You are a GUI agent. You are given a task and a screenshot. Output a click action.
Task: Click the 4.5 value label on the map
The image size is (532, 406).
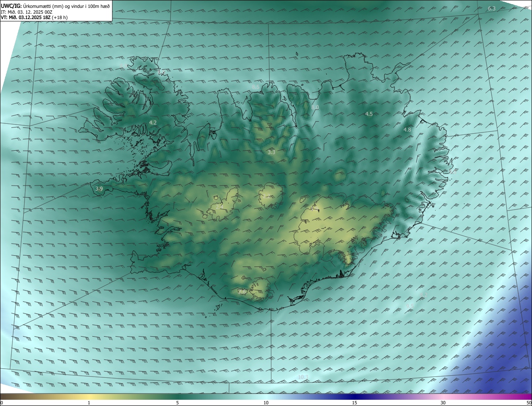(x=369, y=114)
